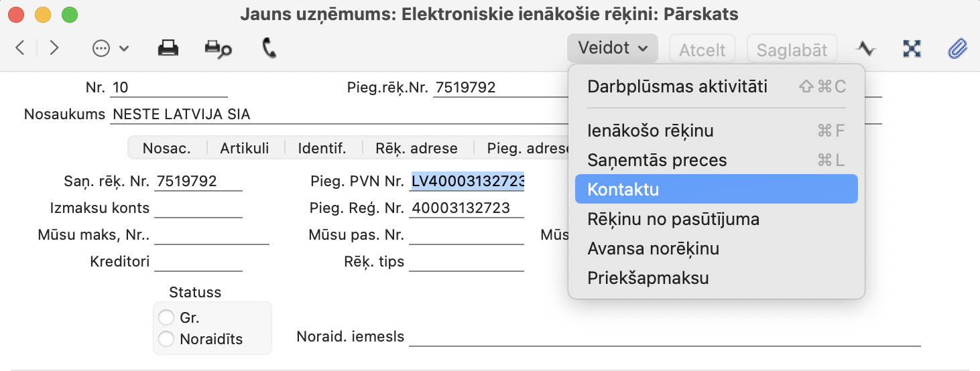Click the Atcelt button
Image resolution: width=980 pixels, height=371 pixels.
click(702, 50)
